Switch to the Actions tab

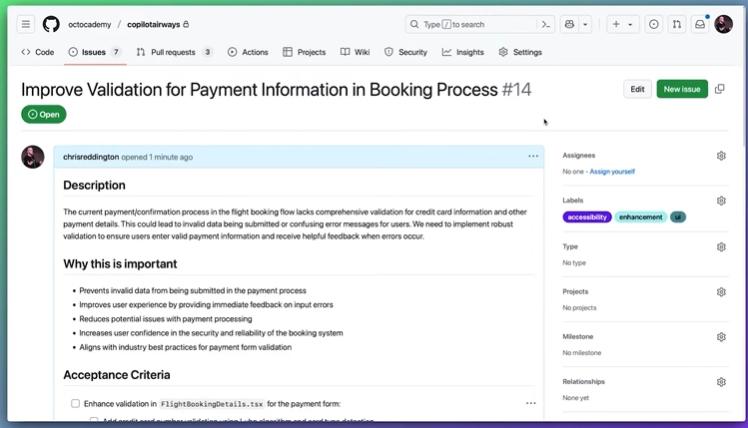[x=247, y=52]
